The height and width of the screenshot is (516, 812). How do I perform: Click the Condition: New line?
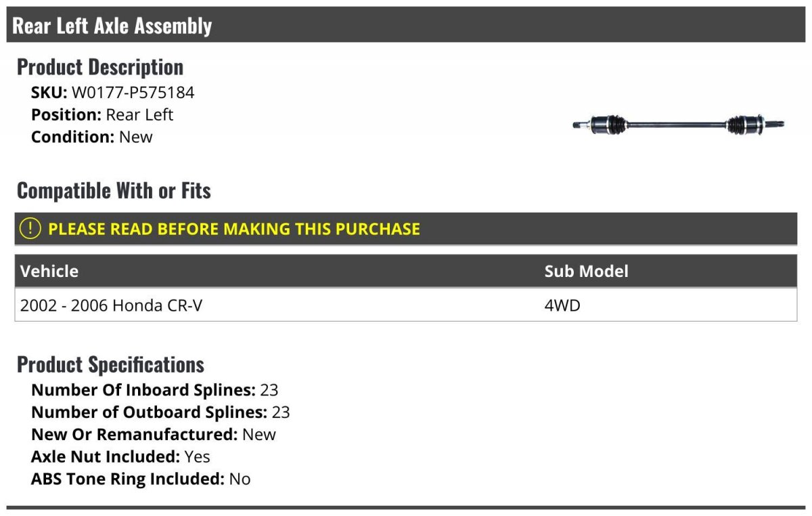click(x=92, y=137)
